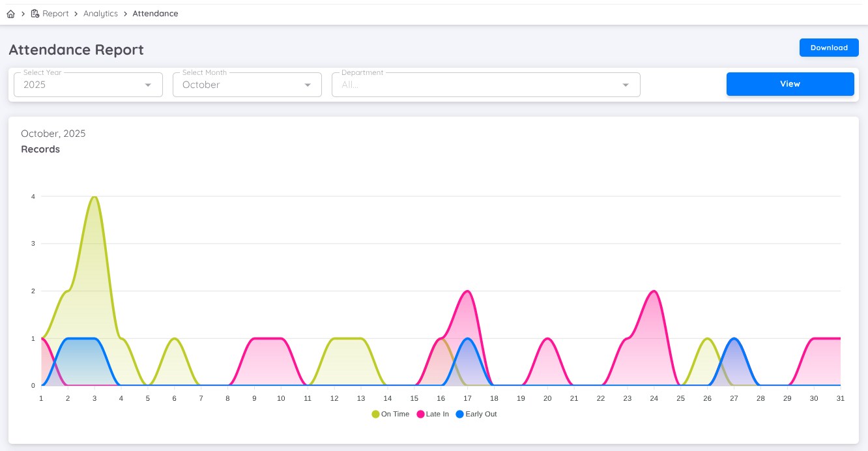This screenshot has width=868, height=451.
Task: Expand the Department dropdown set to All
Action: (x=486, y=85)
